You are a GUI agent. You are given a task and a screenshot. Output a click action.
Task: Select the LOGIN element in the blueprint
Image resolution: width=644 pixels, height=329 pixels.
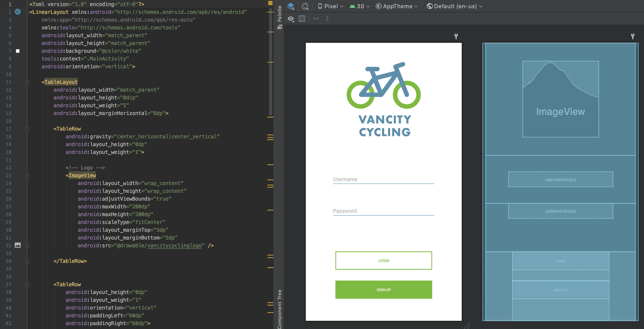pyautogui.click(x=560, y=261)
